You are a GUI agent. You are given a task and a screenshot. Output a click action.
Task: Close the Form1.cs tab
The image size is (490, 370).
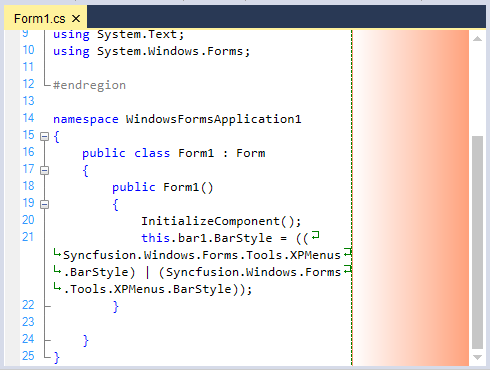[76, 19]
